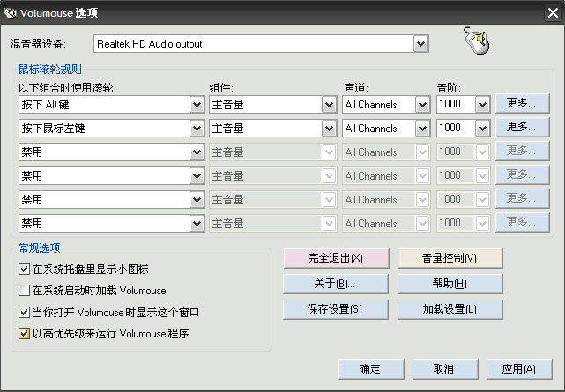
Task: Expand the fourth rule's 禁用 dropdown
Action: [197, 176]
